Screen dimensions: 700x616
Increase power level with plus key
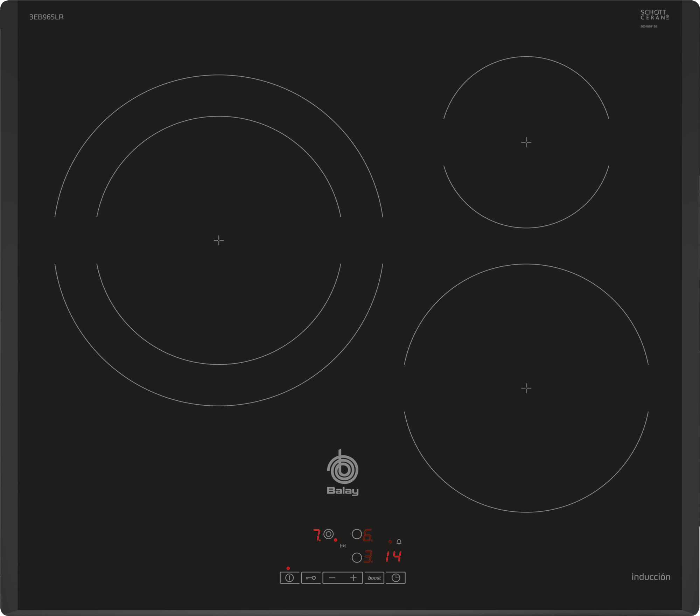[353, 578]
